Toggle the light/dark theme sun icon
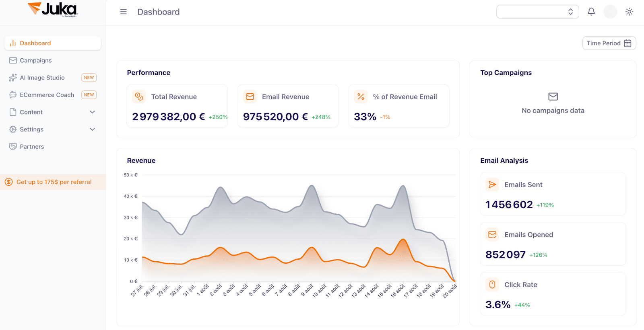The height and width of the screenshot is (330, 644). [x=629, y=12]
